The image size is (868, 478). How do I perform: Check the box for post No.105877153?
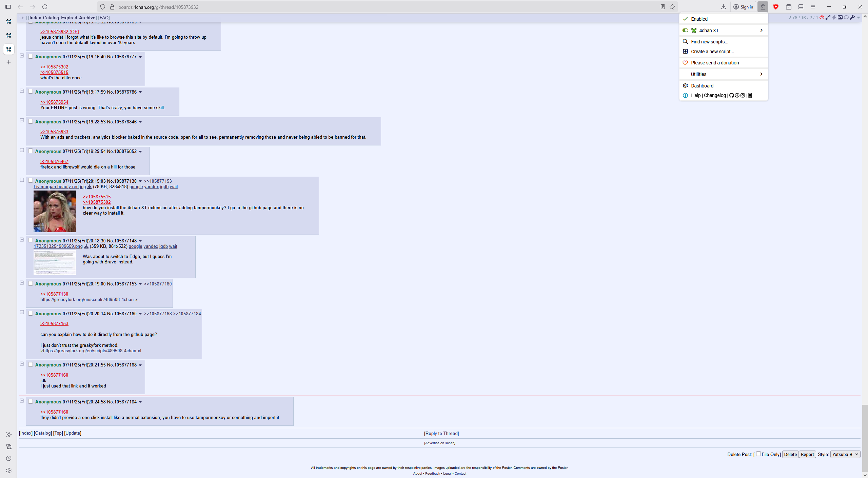[x=31, y=283]
